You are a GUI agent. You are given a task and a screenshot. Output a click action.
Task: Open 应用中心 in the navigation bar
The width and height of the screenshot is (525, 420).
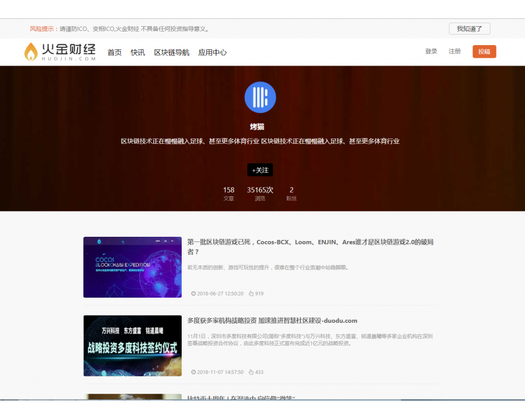click(212, 52)
